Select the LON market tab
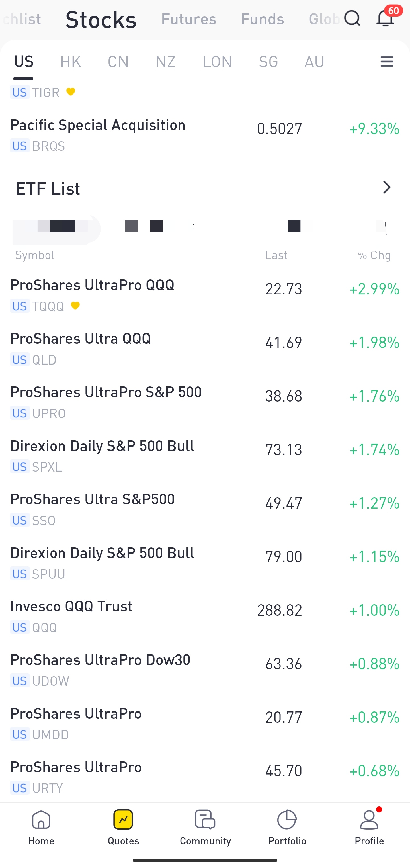 point(217,62)
